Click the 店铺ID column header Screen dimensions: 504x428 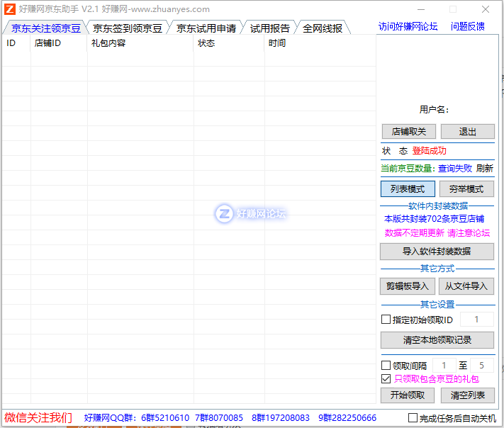(x=59, y=43)
